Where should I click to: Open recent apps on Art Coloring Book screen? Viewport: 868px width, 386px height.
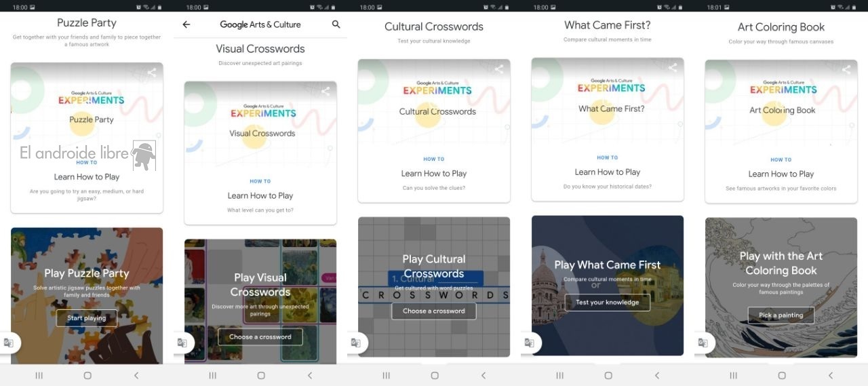pos(733,375)
